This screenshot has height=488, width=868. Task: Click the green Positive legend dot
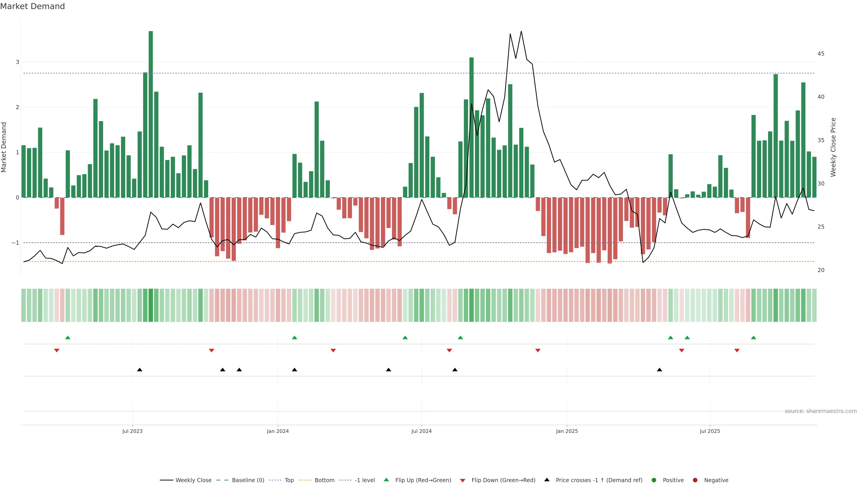pos(654,480)
